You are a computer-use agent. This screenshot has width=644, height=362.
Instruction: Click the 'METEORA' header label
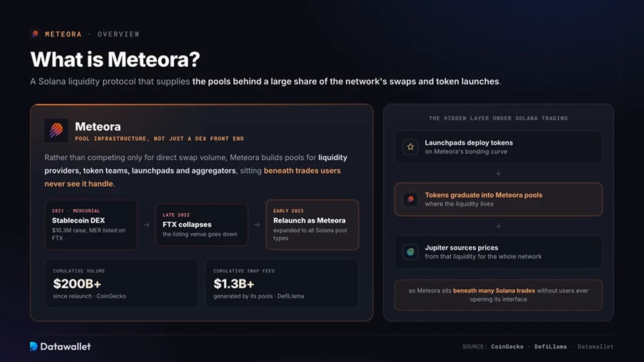click(63, 34)
